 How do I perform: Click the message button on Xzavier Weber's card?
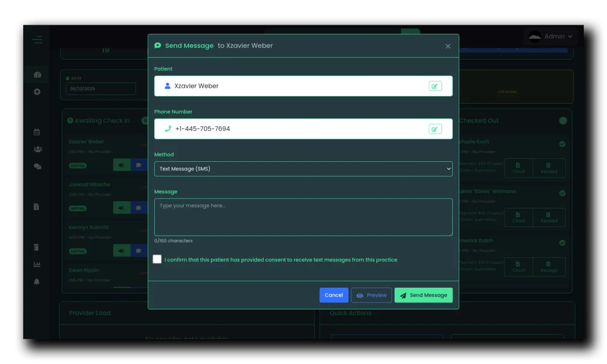(x=139, y=165)
